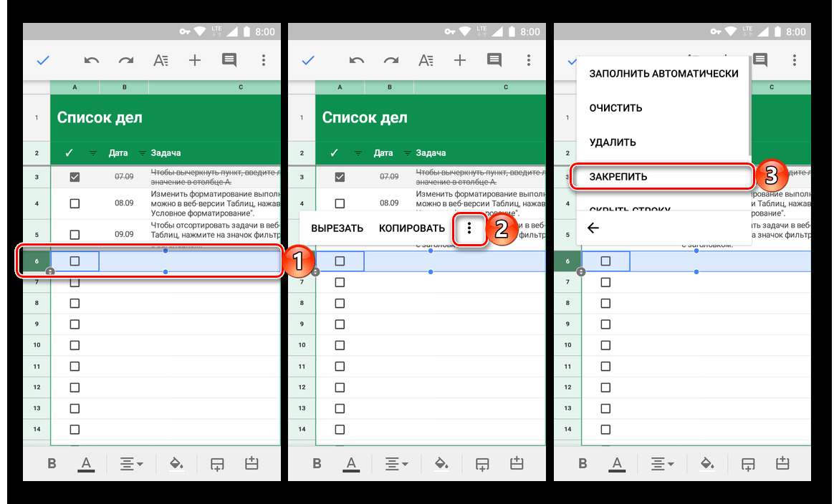The width and height of the screenshot is (834, 504).
Task: Select row 6 header on right phone
Action: tap(567, 261)
